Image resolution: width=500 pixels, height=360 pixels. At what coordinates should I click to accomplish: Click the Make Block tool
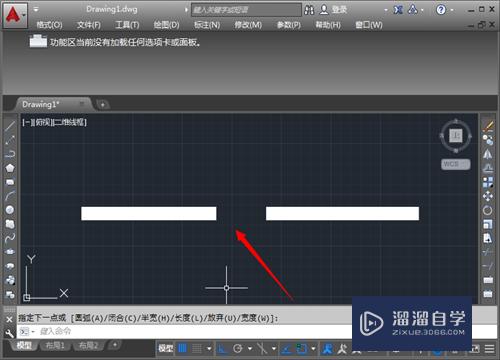10,295
